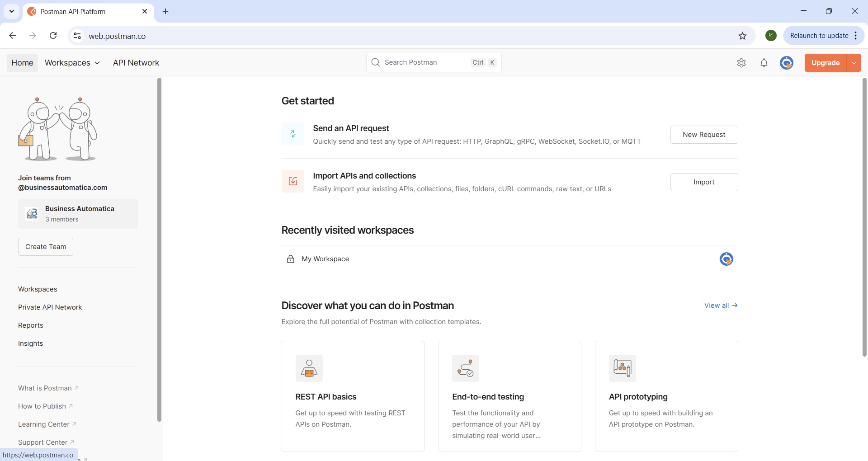Expand the Upgrade dropdown arrow
Viewport: 868px width, 461px height.
pos(854,63)
